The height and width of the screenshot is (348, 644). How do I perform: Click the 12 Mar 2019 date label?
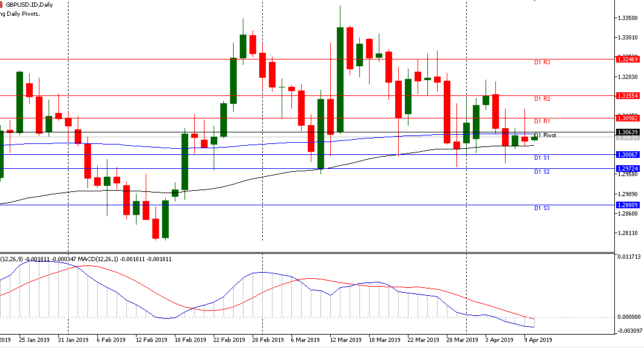click(345, 339)
